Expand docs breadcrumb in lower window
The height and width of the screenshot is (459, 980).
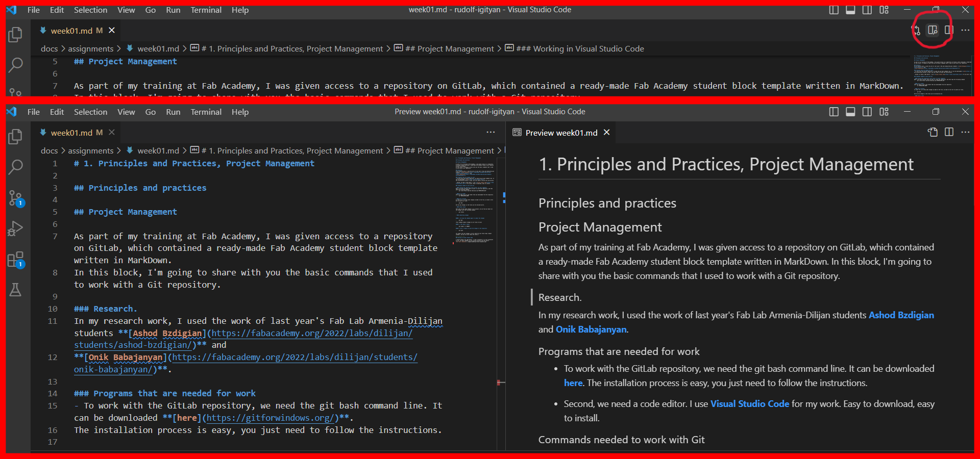49,150
